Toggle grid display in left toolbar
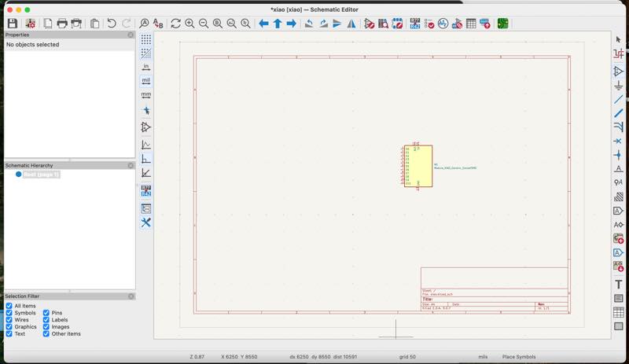Image resolution: width=629 pixels, height=364 pixels. (x=146, y=39)
